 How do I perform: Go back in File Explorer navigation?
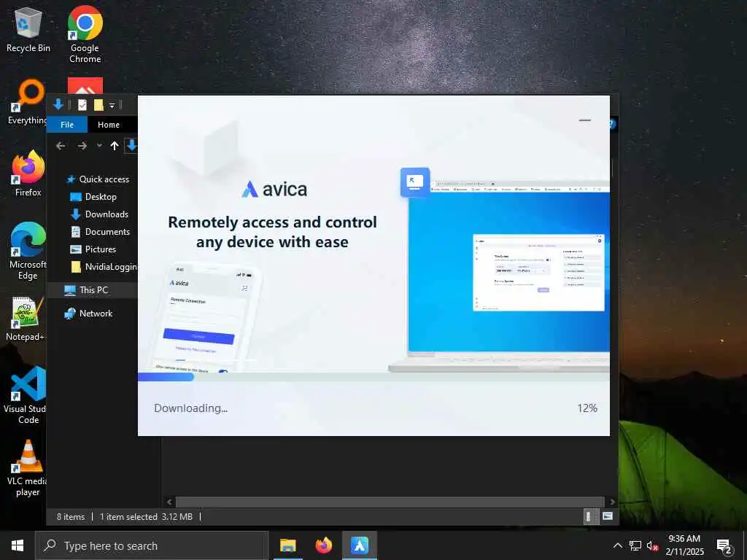click(x=61, y=146)
